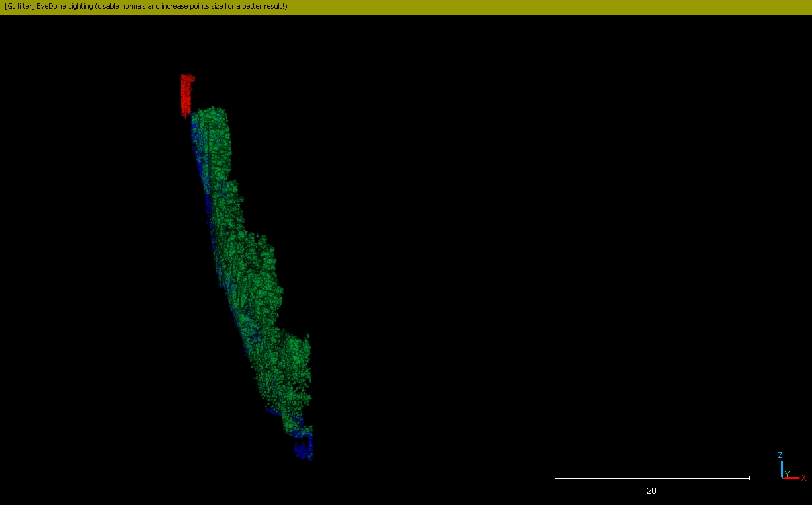Click the scale bar value "20"
The width and height of the screenshot is (812, 505).
coord(651,491)
